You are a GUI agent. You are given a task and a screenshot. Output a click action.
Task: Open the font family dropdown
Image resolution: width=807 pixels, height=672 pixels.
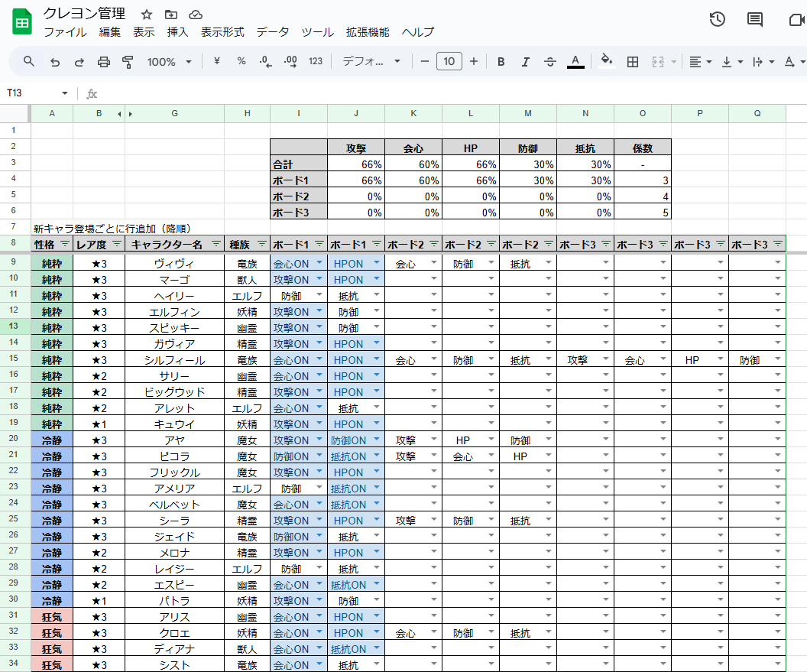tap(371, 62)
